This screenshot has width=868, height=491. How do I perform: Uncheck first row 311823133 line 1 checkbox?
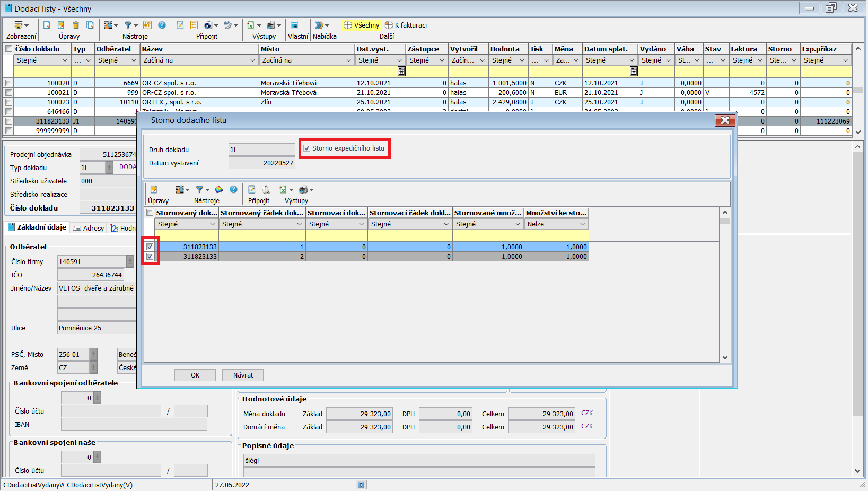(150, 247)
